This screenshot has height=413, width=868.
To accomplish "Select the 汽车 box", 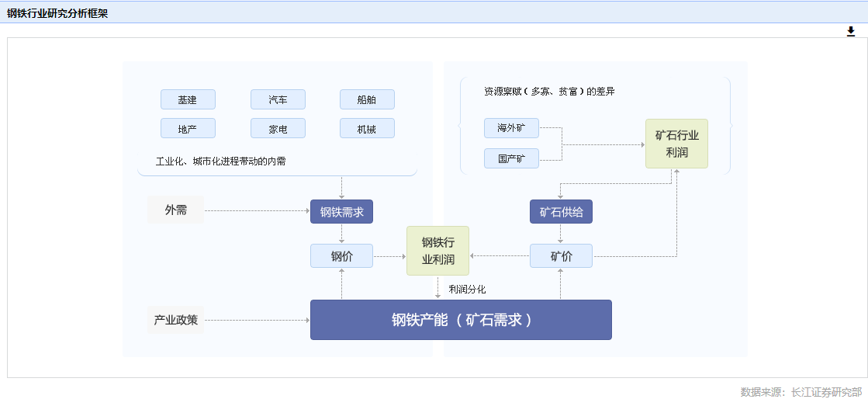I will (x=278, y=100).
